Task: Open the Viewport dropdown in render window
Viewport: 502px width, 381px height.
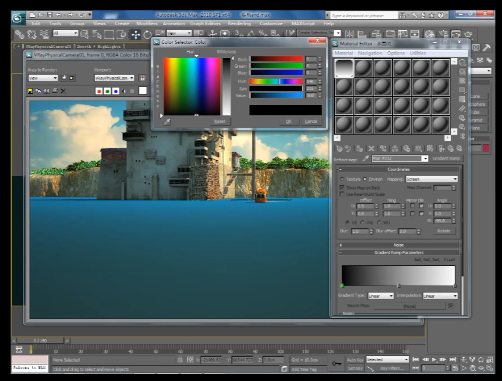Action: (x=114, y=78)
